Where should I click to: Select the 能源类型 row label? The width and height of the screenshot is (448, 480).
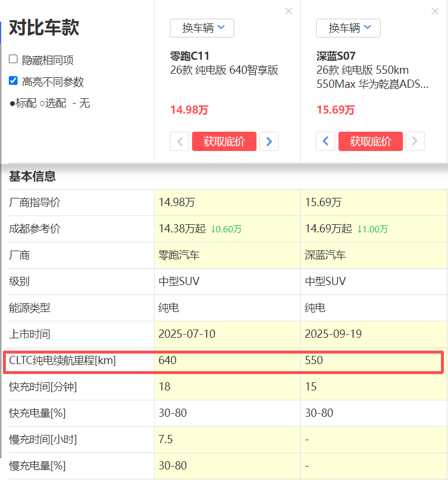tap(29, 308)
